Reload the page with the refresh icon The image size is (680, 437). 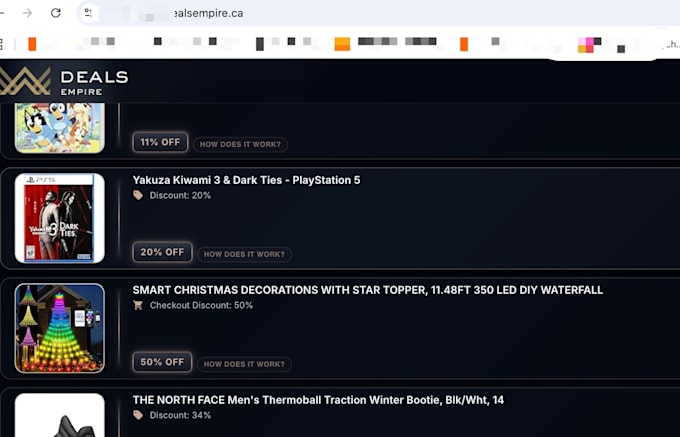click(56, 13)
